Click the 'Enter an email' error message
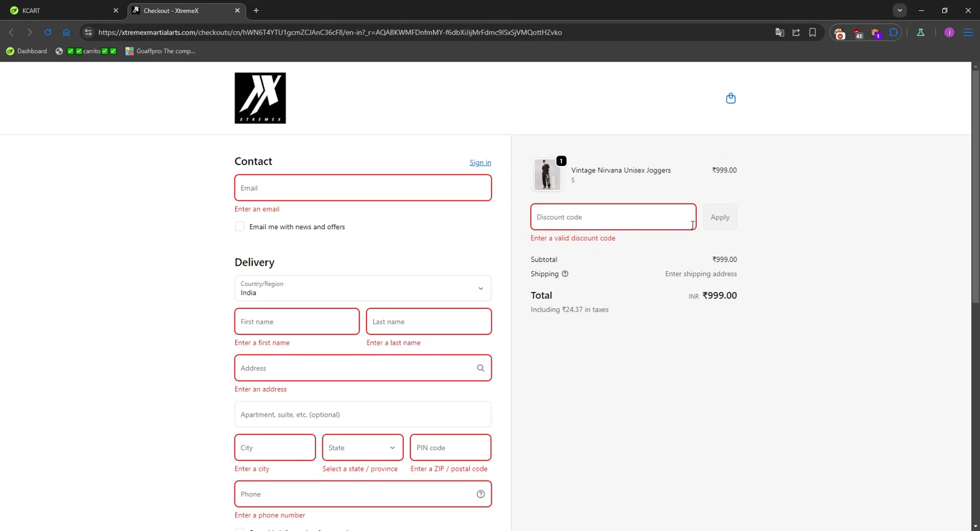The width and height of the screenshot is (980, 531). tap(257, 209)
